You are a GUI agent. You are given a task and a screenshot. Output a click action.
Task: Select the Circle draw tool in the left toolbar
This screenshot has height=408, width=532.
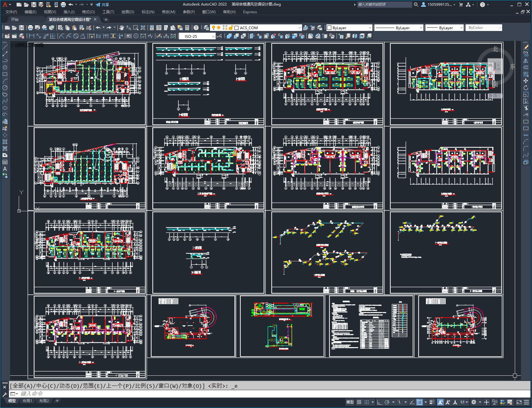[x=5, y=88]
